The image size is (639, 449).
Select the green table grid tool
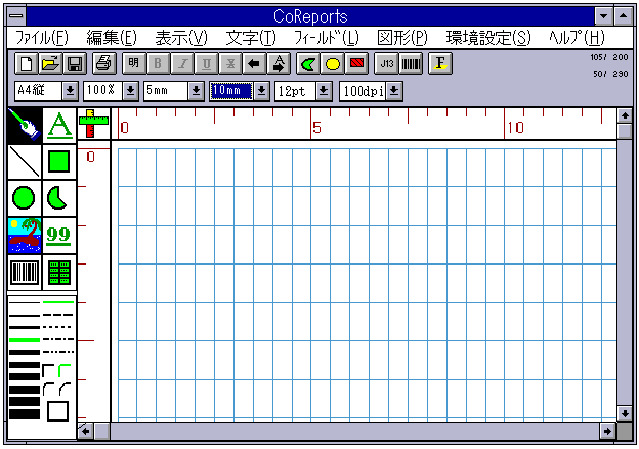pyautogui.click(x=59, y=272)
